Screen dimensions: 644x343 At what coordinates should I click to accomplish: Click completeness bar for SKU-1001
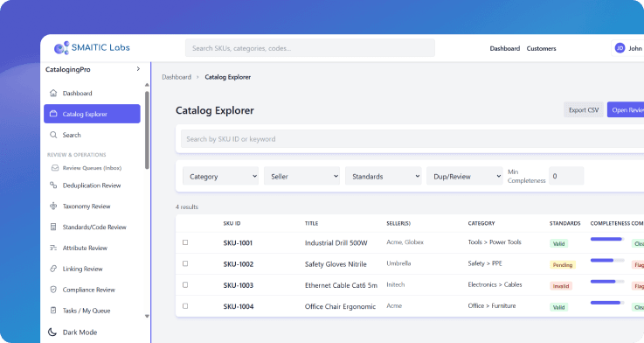tap(607, 239)
